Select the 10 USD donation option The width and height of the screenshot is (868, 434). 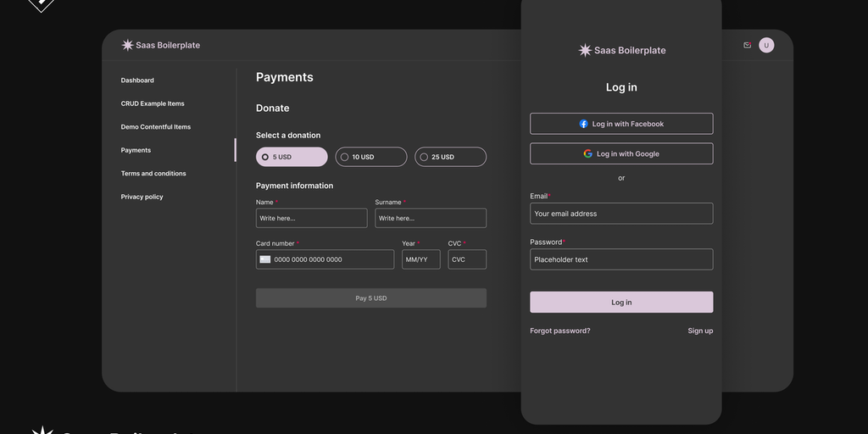click(x=371, y=157)
